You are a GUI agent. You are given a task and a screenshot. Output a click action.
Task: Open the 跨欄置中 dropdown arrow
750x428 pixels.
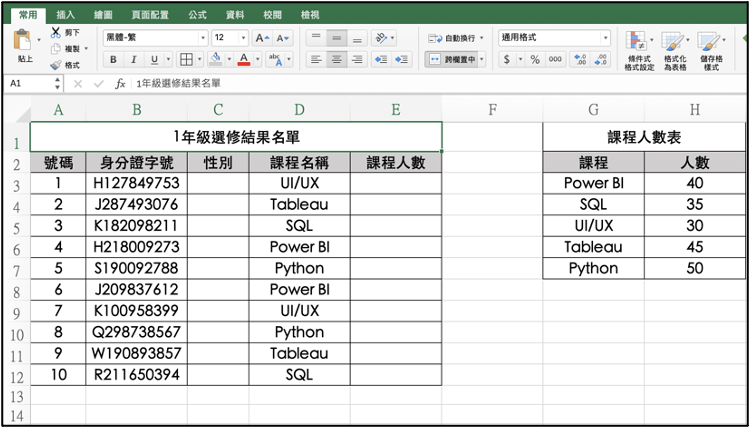pos(482,60)
